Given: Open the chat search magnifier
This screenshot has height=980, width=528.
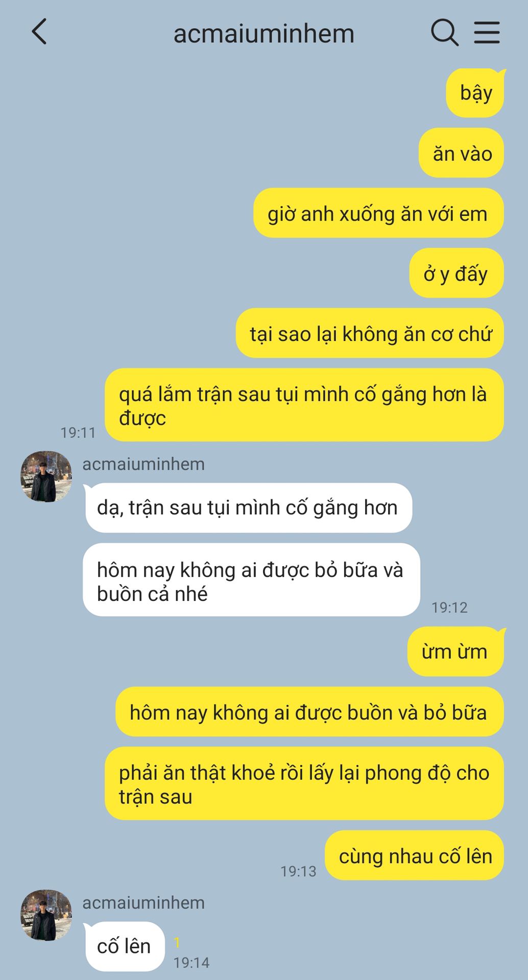Looking at the screenshot, I should (444, 33).
